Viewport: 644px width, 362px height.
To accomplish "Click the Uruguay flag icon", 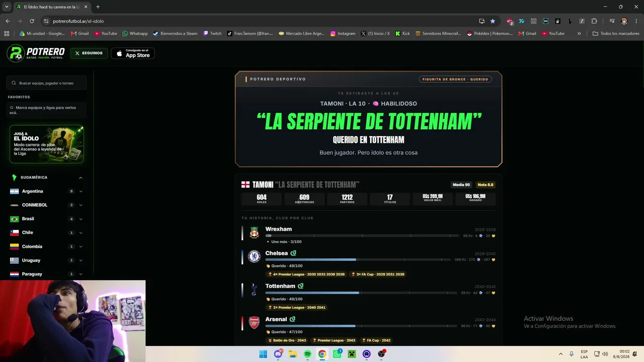I will pos(15,260).
